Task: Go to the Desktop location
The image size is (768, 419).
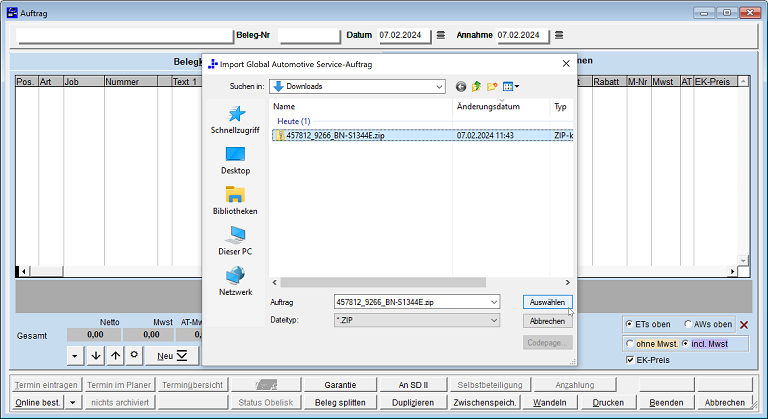Action: click(x=235, y=160)
